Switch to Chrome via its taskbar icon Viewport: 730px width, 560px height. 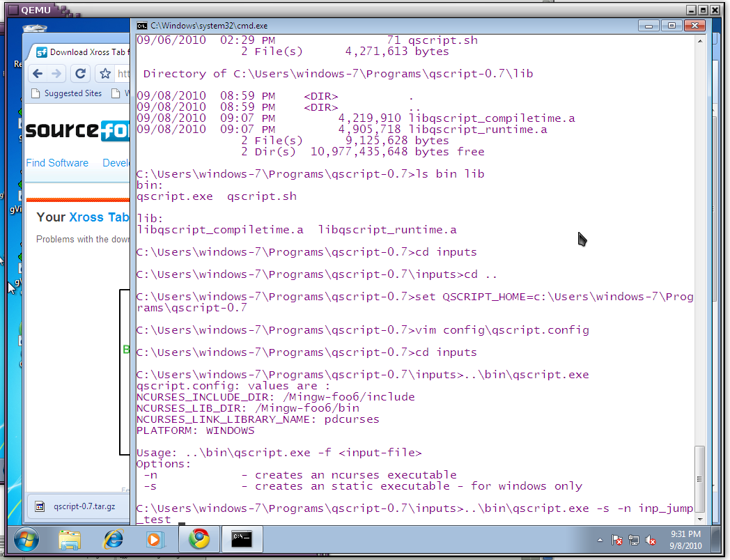pyautogui.click(x=199, y=539)
